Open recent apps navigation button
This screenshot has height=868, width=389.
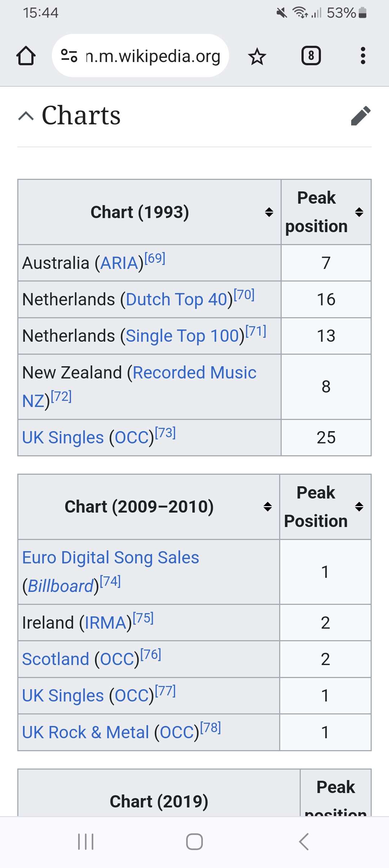(x=86, y=842)
